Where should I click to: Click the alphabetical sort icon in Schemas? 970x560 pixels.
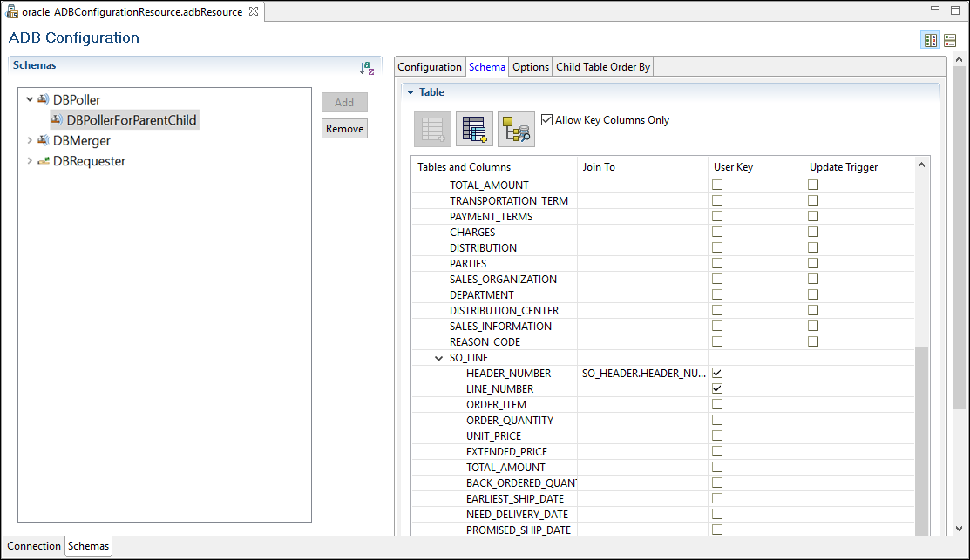[367, 68]
